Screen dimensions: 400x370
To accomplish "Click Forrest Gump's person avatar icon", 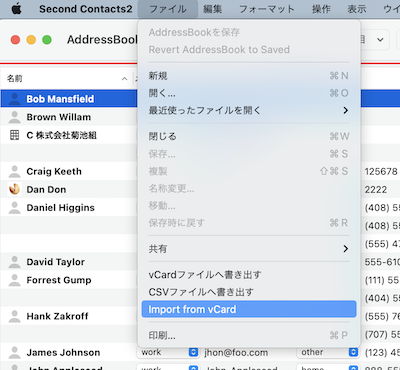I will 14,280.
